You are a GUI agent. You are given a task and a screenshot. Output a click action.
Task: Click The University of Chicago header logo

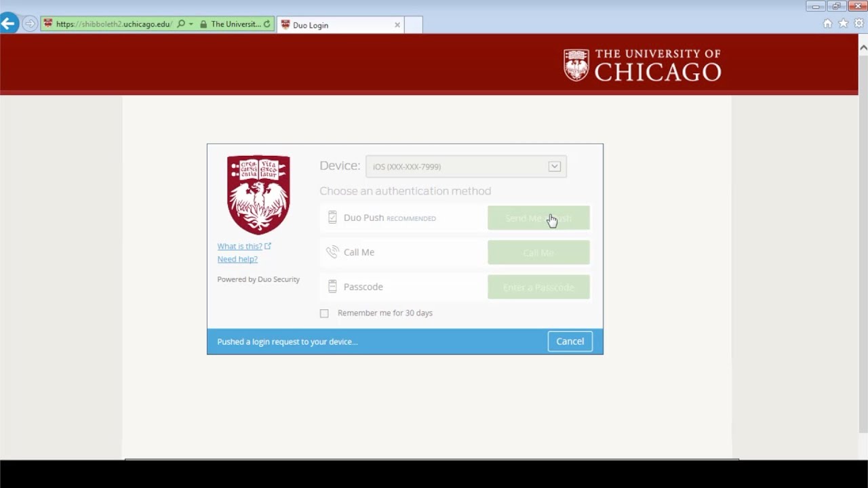pos(642,65)
